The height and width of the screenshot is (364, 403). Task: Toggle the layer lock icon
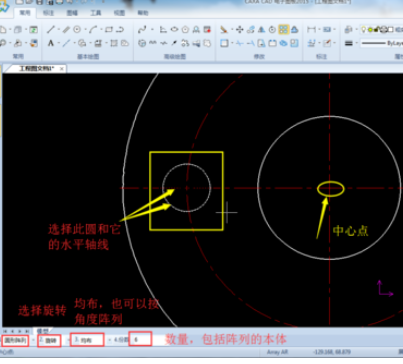[377, 29]
